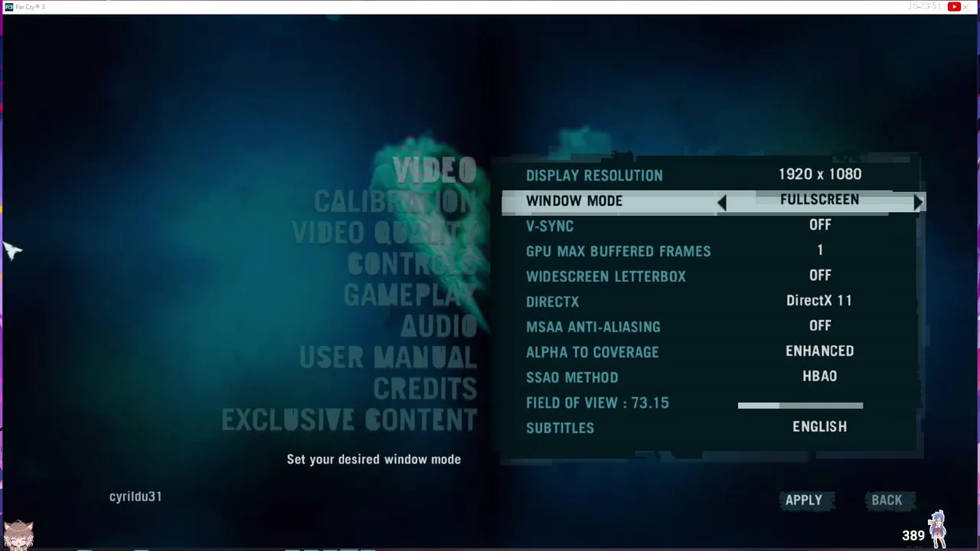Click the YouTube icon in the title bar
The image size is (980, 551).
click(954, 7)
